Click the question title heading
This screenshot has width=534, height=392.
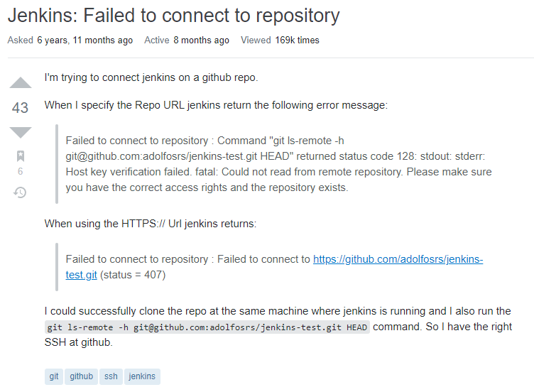point(174,15)
